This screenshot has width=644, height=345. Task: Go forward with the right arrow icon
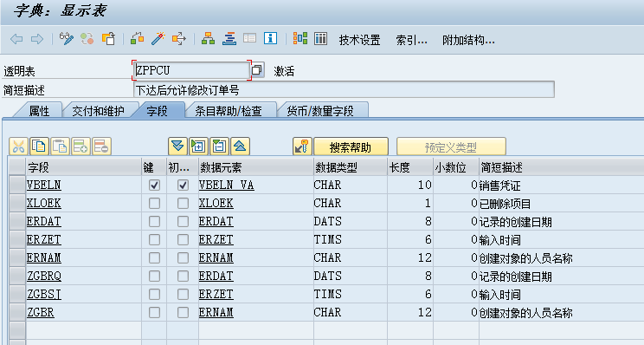(37, 39)
